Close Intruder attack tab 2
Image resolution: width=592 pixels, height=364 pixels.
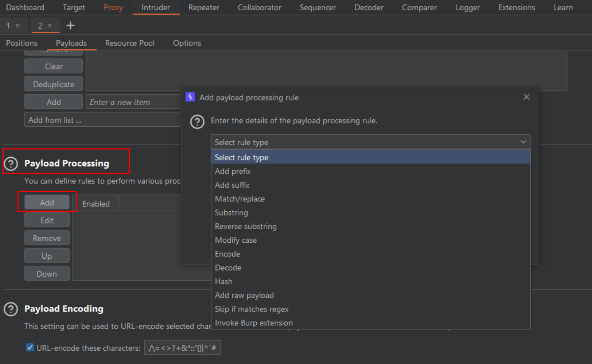pos(50,26)
